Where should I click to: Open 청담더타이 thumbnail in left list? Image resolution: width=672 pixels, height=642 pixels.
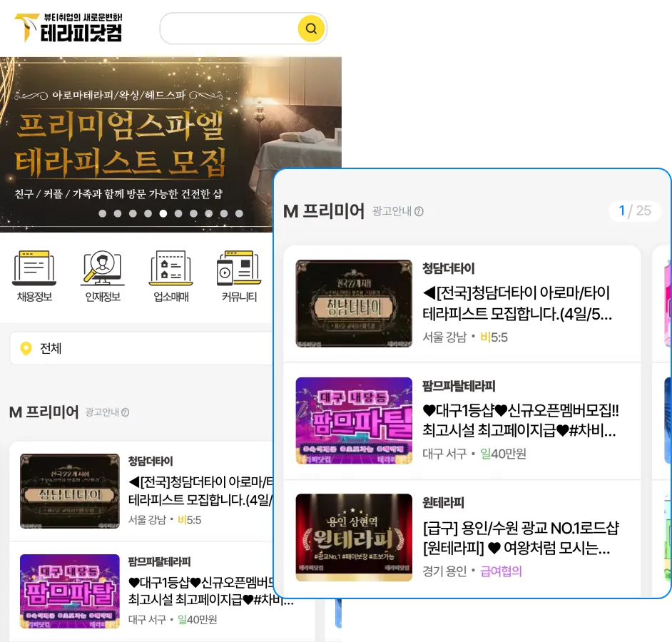click(70, 491)
